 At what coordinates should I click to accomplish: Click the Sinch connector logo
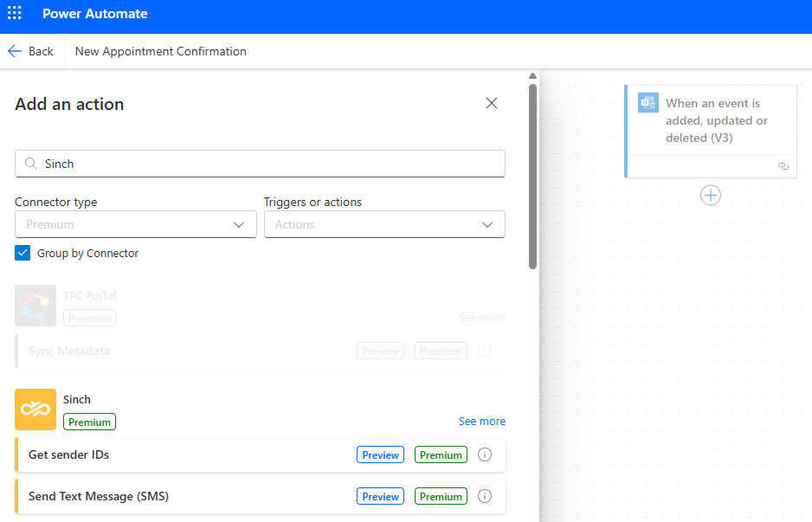coord(35,409)
